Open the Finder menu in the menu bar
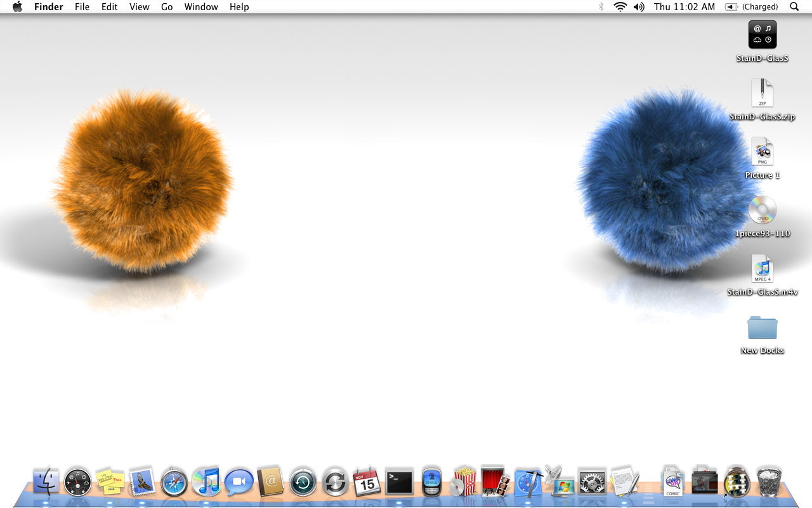 coord(48,7)
